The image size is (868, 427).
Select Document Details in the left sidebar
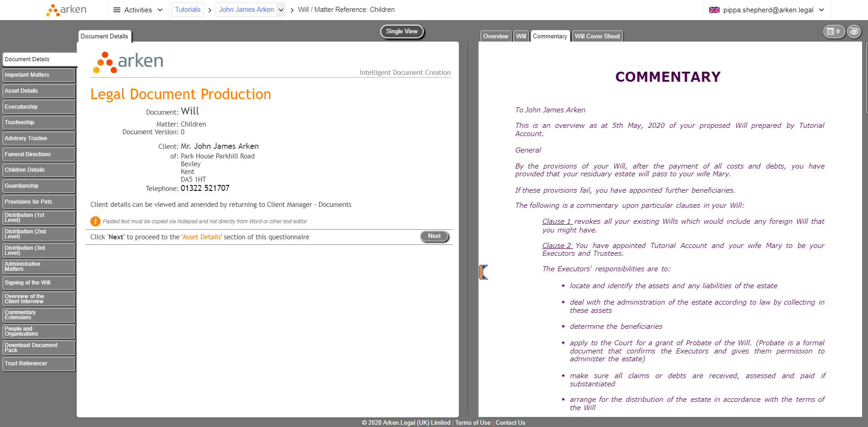(39, 59)
